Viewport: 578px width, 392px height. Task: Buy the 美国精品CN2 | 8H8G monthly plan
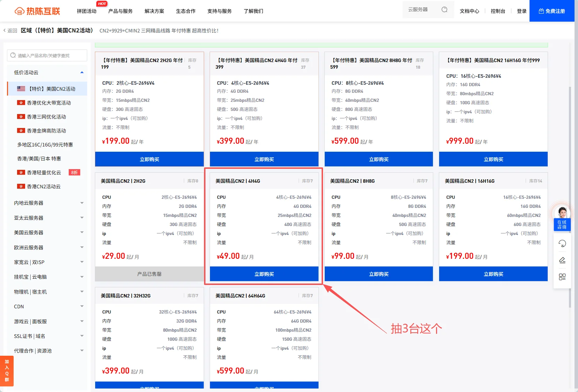click(379, 274)
